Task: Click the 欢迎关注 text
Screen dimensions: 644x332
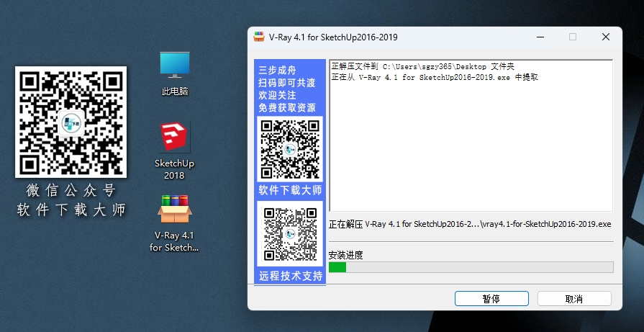Action: point(277,95)
